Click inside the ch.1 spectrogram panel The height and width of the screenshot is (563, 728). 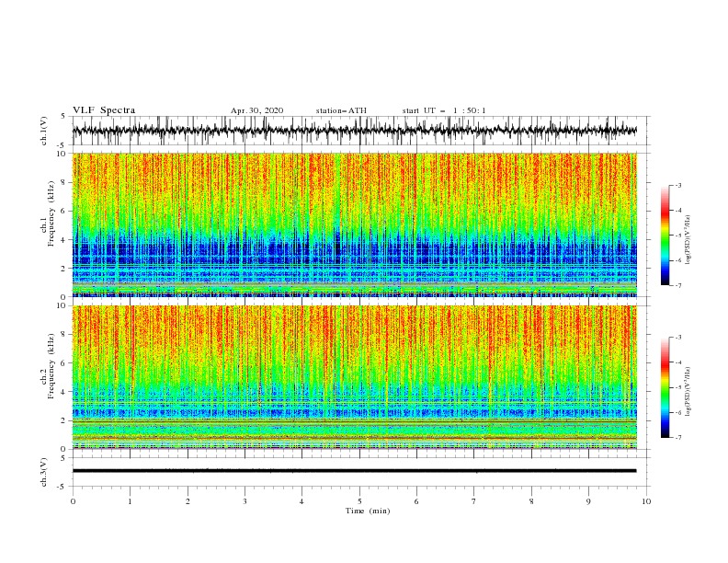(355, 224)
